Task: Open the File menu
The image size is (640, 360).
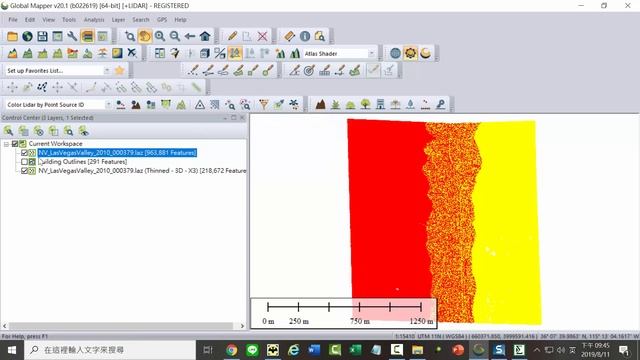Action: 13,20
